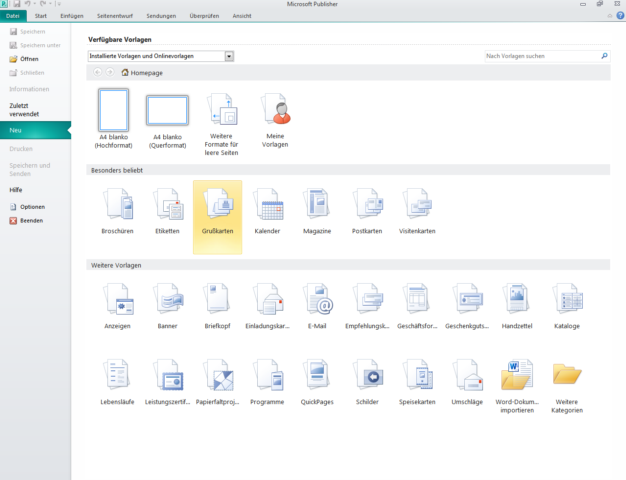
Task: Open the Papierfaltprojekte templates
Action: 218,382
